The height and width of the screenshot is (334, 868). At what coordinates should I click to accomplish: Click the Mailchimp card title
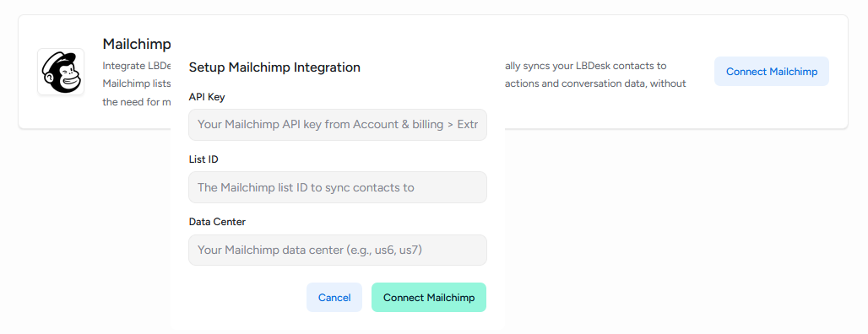click(137, 44)
